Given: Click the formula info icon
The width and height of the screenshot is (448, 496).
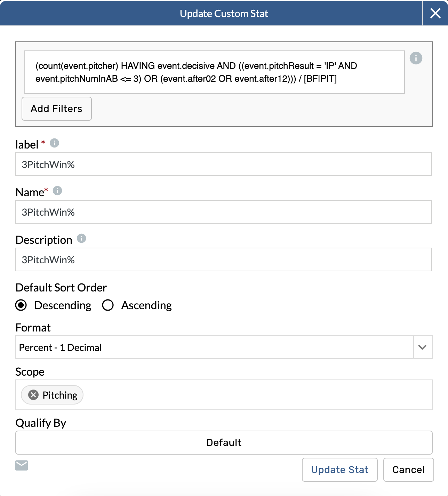Looking at the screenshot, I should tap(416, 58).
